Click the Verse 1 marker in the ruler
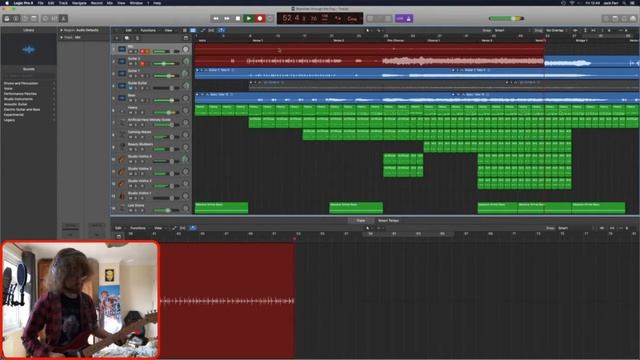640x360 pixels. tap(258, 40)
